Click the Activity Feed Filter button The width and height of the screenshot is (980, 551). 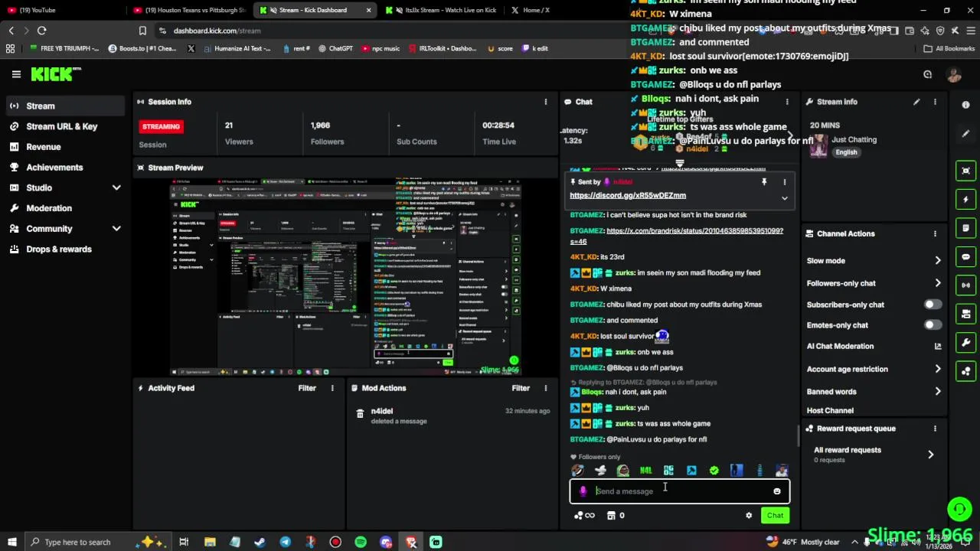[x=307, y=388]
